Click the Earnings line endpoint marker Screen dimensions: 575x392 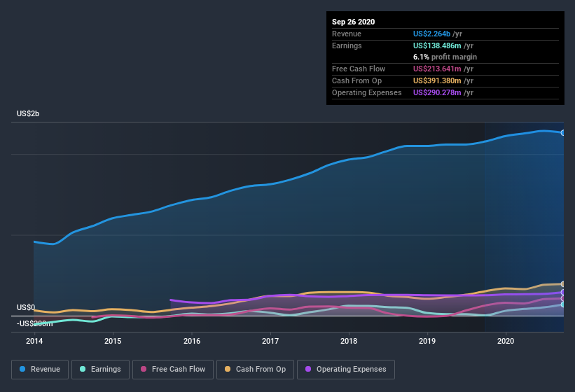pos(563,304)
